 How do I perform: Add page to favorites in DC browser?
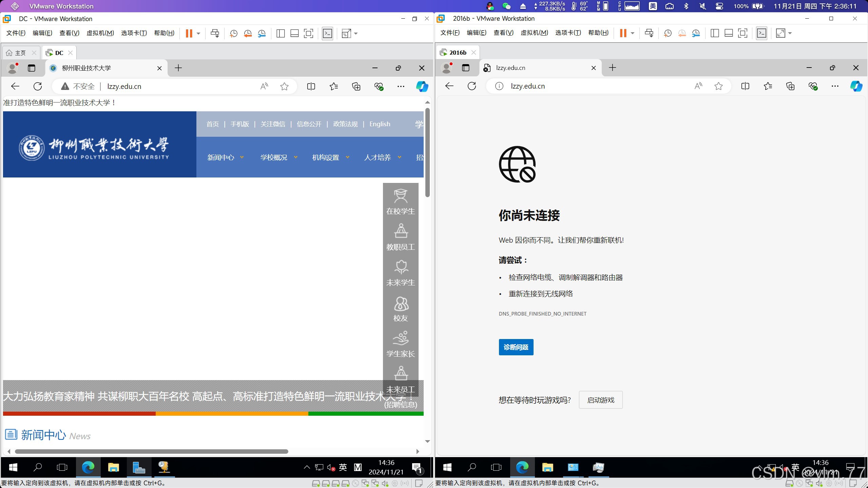tap(284, 87)
